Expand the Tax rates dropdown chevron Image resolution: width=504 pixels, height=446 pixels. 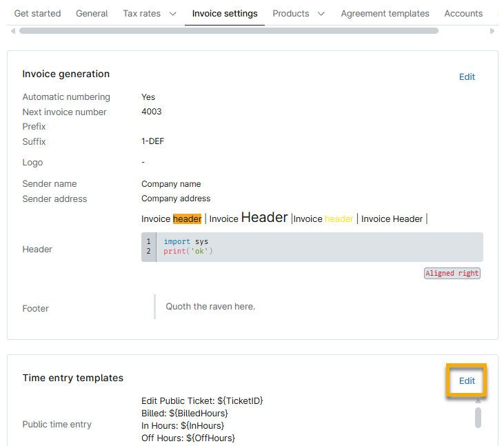tap(173, 14)
